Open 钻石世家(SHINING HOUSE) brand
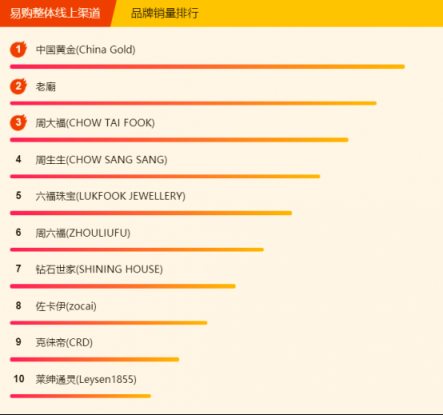 coord(99,269)
